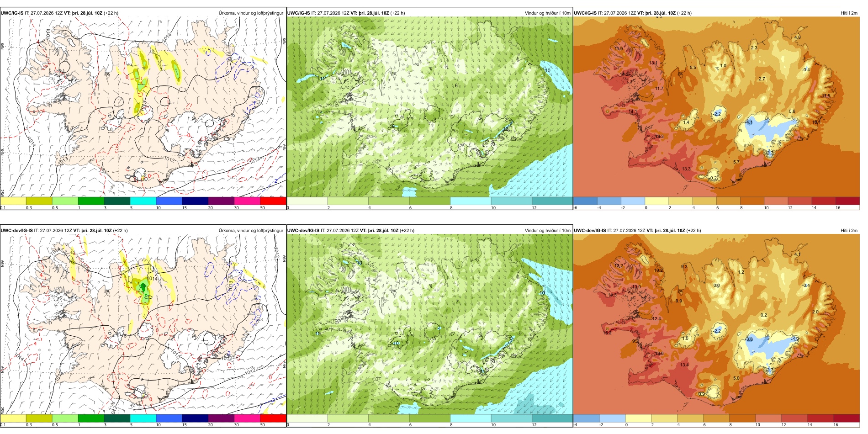Click the UWC-dev/IG-IS title 'Úrkoma, vindur og loftþrýstingur'
868x434 pixels.
[251, 231]
